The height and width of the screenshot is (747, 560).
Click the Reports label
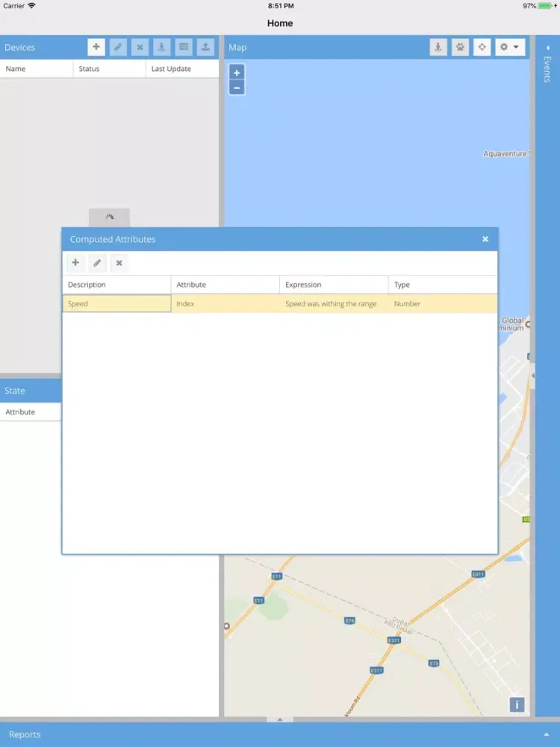click(25, 734)
